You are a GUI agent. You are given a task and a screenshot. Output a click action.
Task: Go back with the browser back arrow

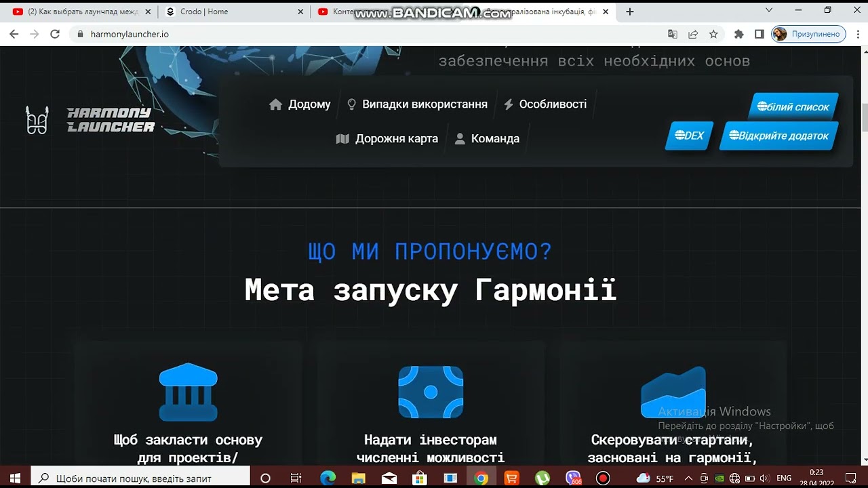(14, 34)
